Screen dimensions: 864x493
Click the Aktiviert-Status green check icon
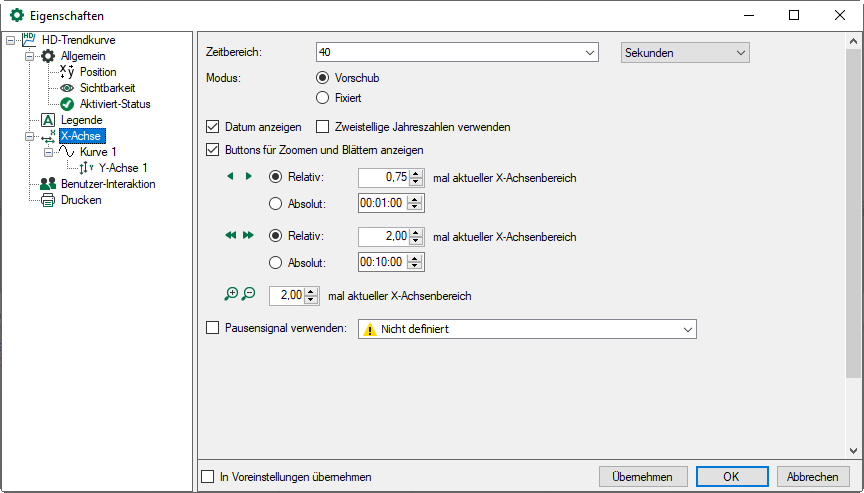pyautogui.click(x=67, y=104)
